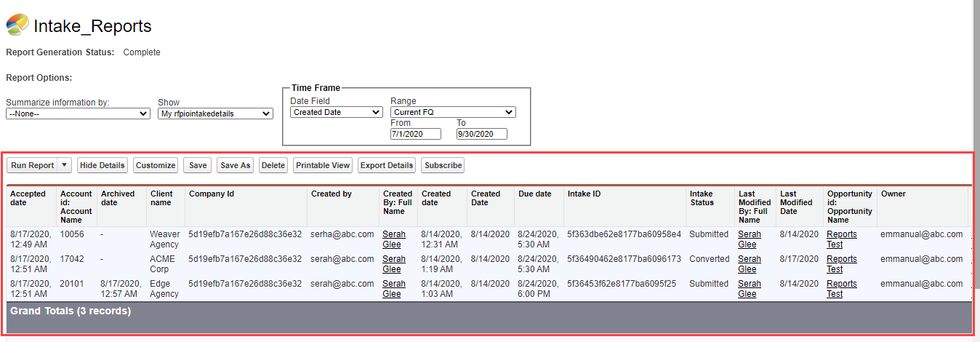
Task: Select Intake ID 5f36453f62e8177ba6095f25
Action: 622,284
